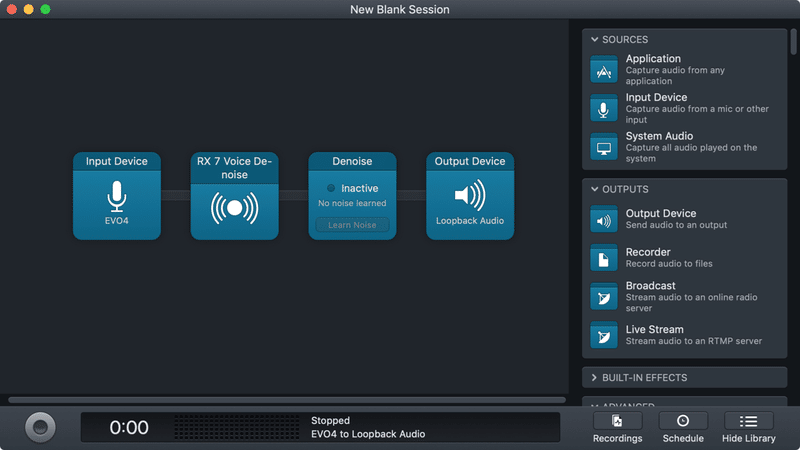Click the Broadcast satellite dish icon
The height and width of the screenshot is (450, 800).
point(604,297)
